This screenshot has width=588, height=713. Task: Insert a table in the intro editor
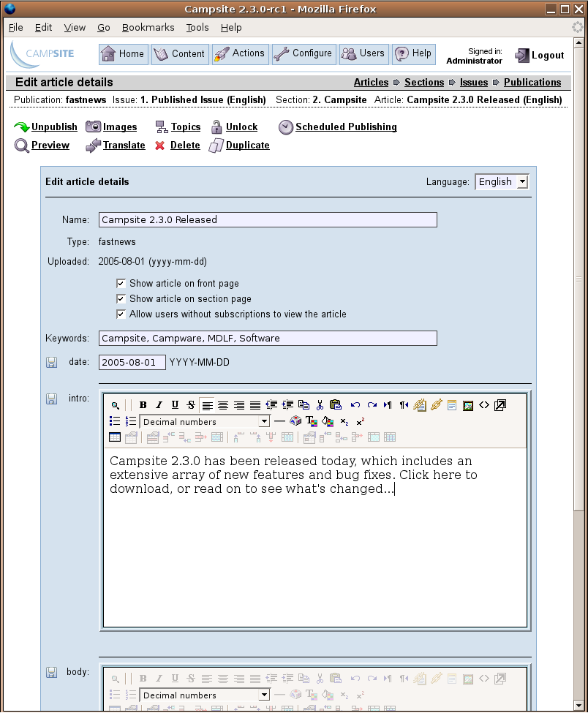coord(115,437)
